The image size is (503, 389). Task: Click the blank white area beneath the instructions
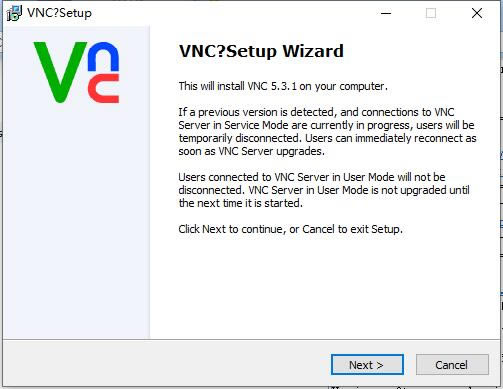click(x=323, y=287)
